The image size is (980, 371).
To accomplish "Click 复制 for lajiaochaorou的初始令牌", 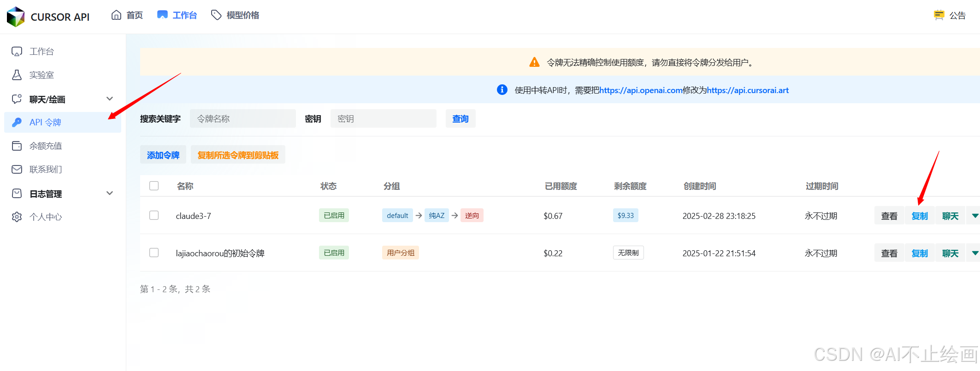I will point(920,253).
